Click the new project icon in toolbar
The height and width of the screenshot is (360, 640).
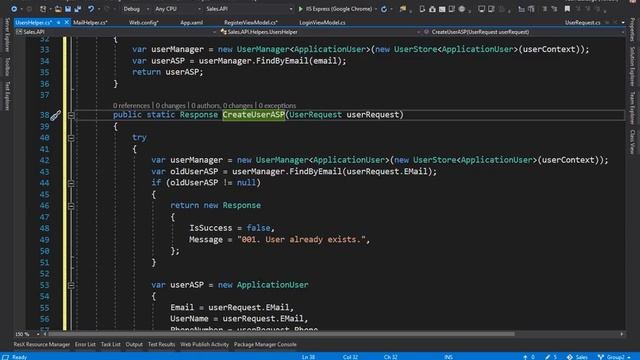(x=43, y=9)
